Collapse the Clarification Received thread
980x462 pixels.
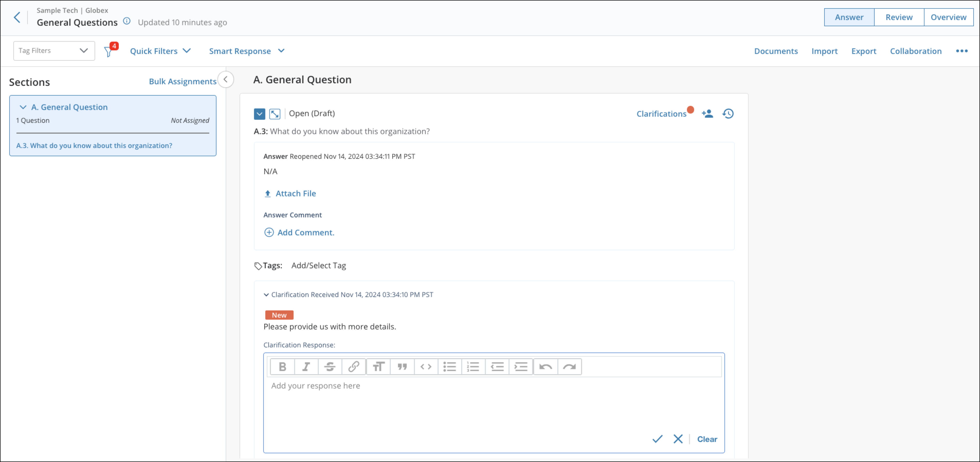(266, 295)
